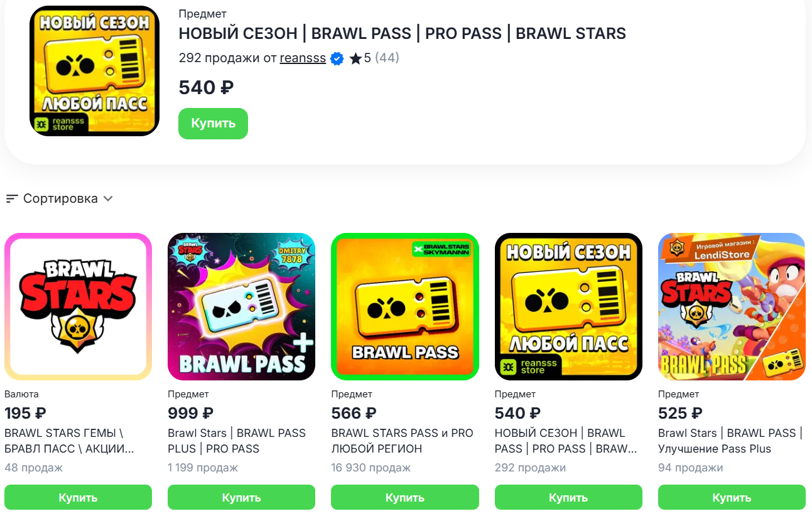This screenshot has height=516, width=812.
Task: Expand the Сортировка dropdown chevron
Action: click(108, 199)
